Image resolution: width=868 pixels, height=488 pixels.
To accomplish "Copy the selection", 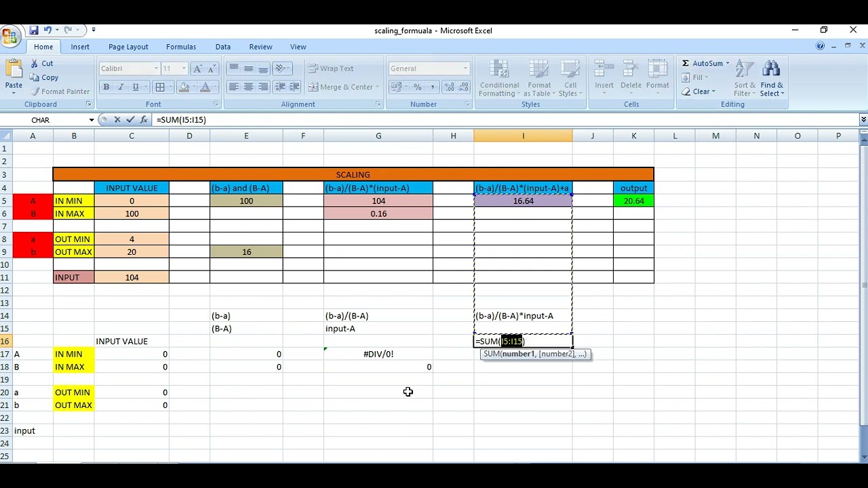I will point(44,77).
